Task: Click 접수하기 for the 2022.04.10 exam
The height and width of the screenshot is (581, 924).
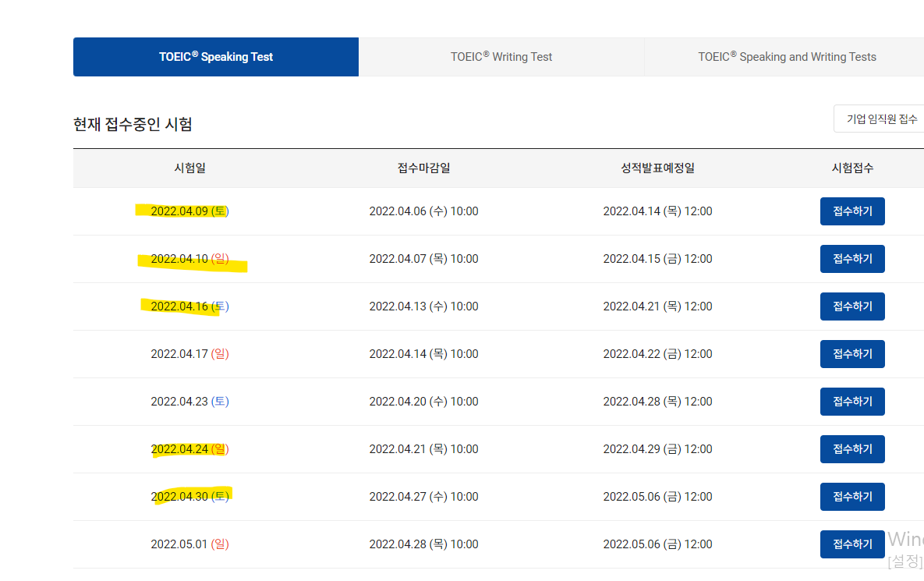Action: coord(852,259)
